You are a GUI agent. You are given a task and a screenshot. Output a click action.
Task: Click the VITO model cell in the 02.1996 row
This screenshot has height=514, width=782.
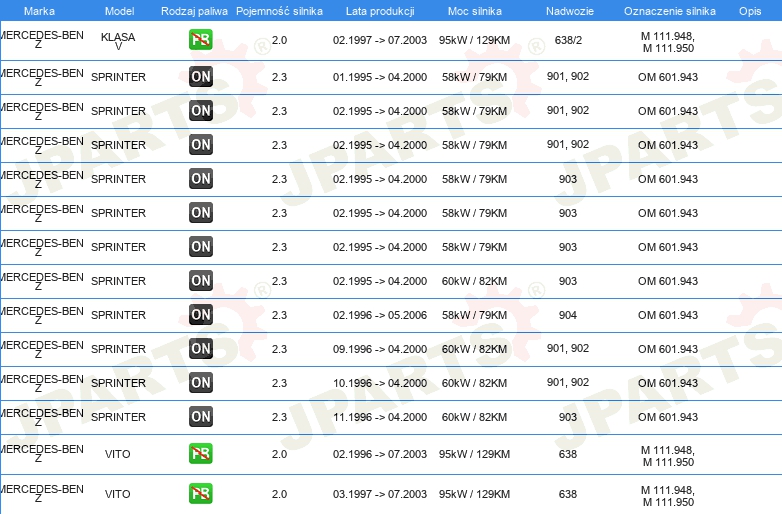pyautogui.click(x=118, y=454)
